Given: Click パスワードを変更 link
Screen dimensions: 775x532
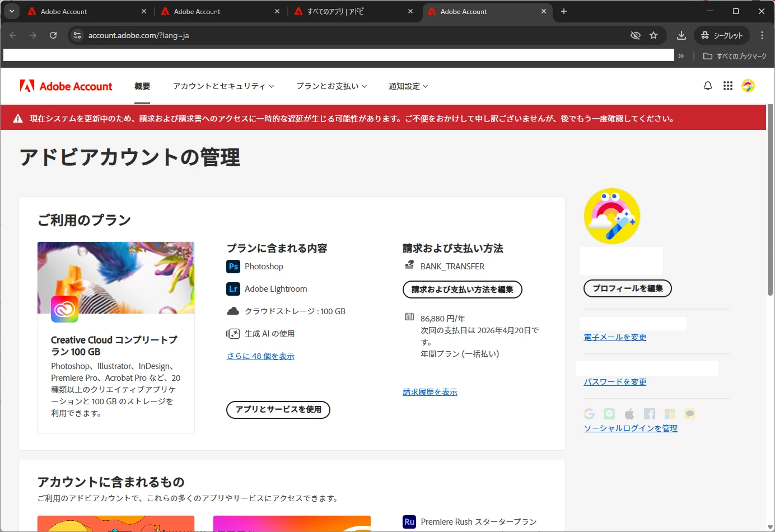Looking at the screenshot, I should pyautogui.click(x=615, y=382).
